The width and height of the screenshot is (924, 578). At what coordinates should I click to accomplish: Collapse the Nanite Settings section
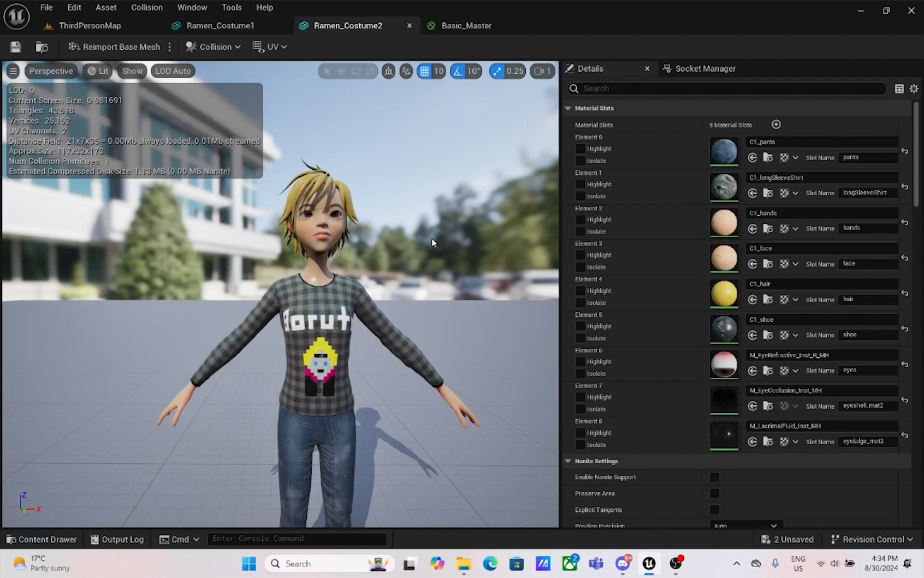568,461
